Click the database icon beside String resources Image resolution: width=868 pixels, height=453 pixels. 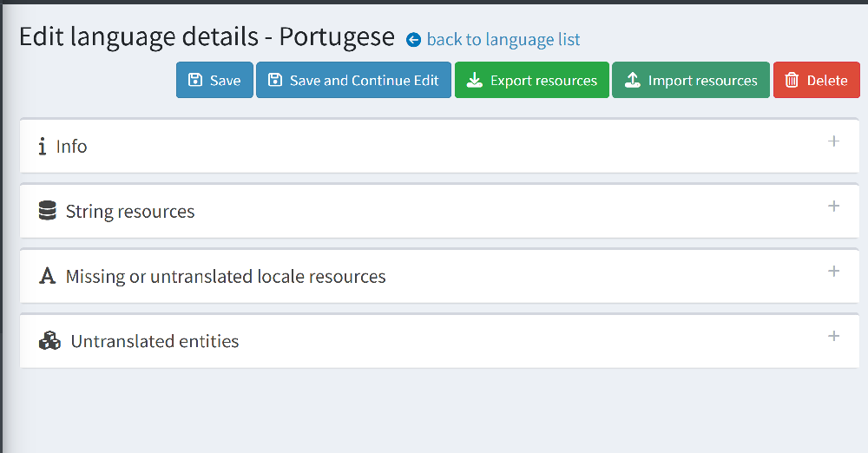tap(48, 211)
